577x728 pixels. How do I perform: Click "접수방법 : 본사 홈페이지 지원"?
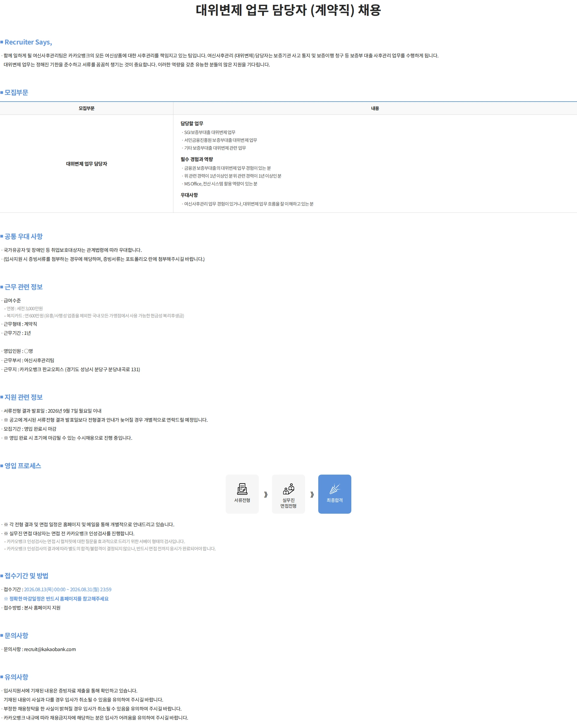pyautogui.click(x=32, y=608)
